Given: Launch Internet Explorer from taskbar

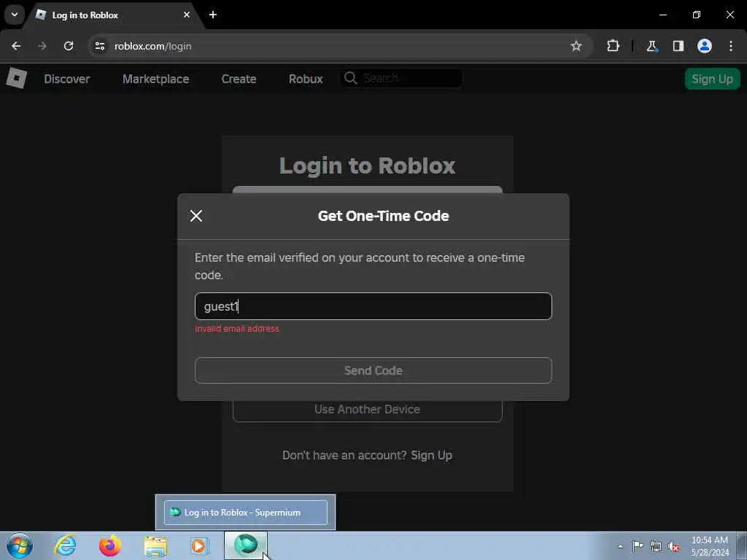Looking at the screenshot, I should tap(65, 545).
